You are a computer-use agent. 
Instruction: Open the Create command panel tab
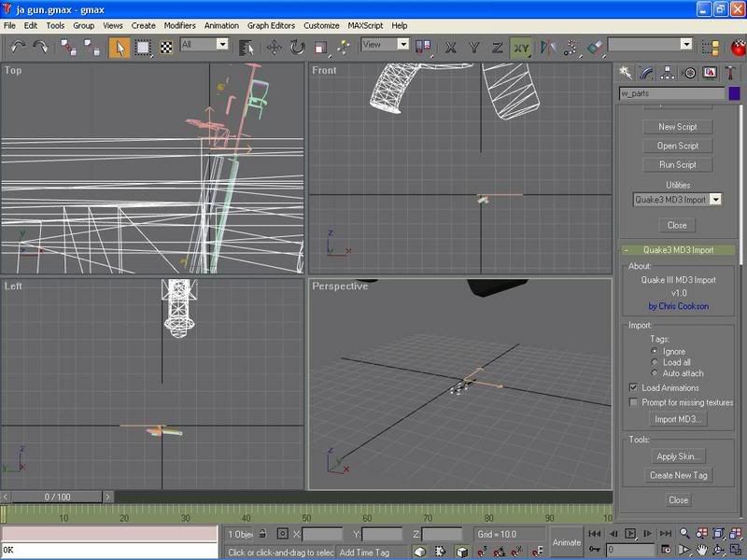coord(625,73)
